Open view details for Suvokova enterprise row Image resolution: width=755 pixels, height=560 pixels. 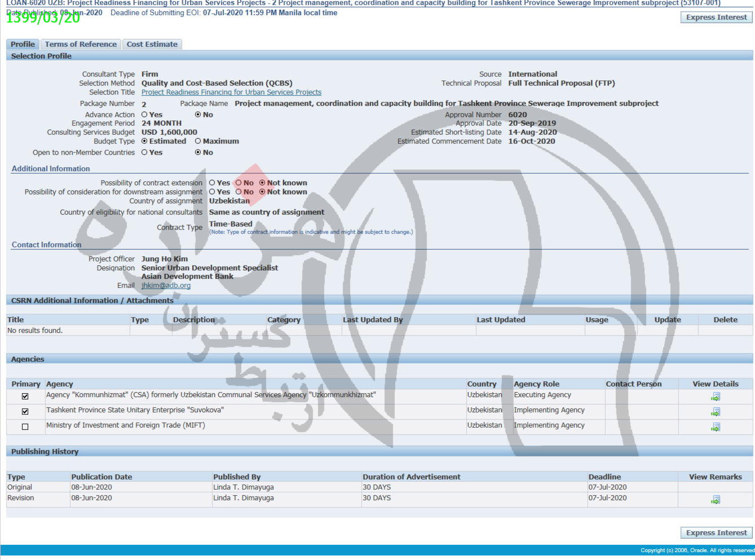[716, 412]
